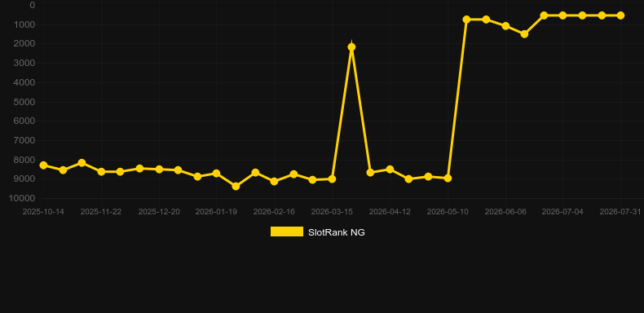Click the 2025-10-14 x-axis date label
Viewport: 644px width, 313px height.
[x=43, y=212]
